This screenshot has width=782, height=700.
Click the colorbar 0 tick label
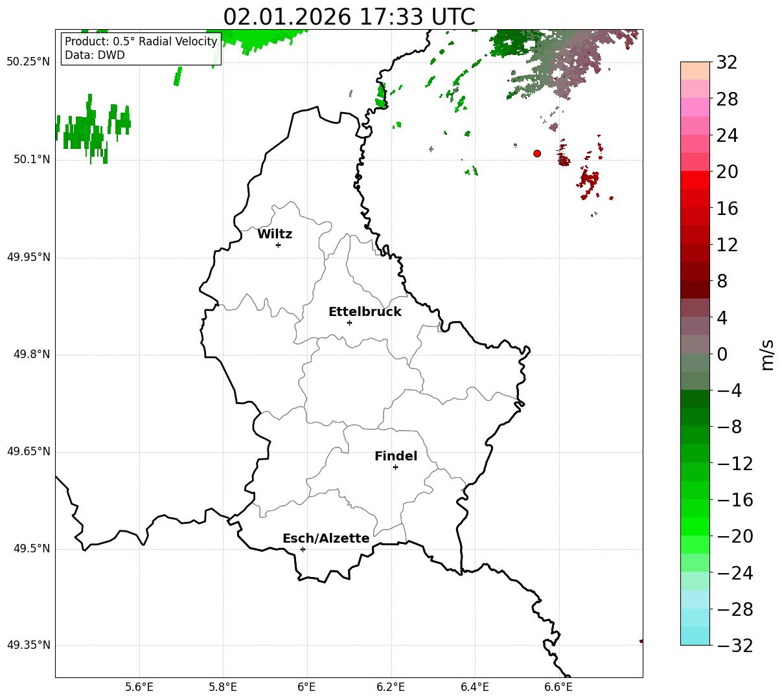722,354
